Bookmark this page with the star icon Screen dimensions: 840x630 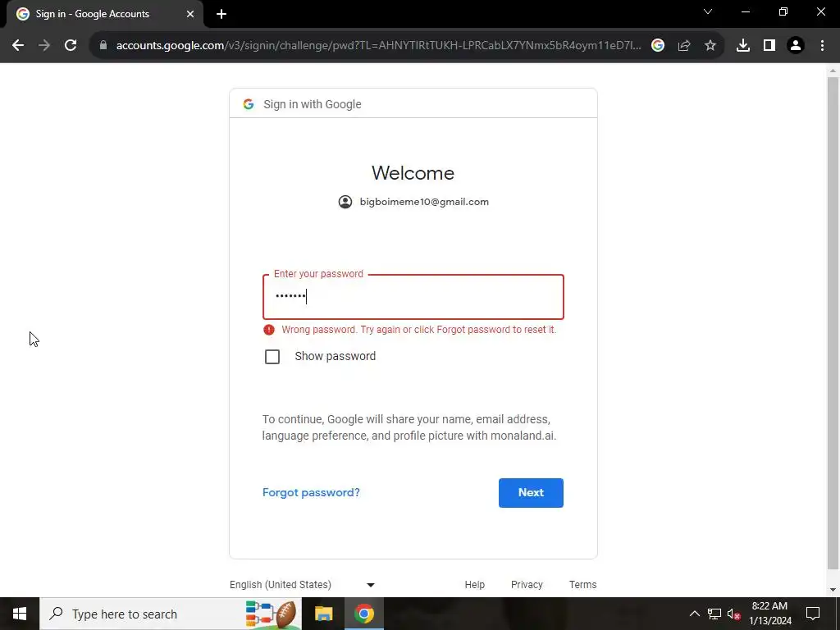(x=710, y=46)
